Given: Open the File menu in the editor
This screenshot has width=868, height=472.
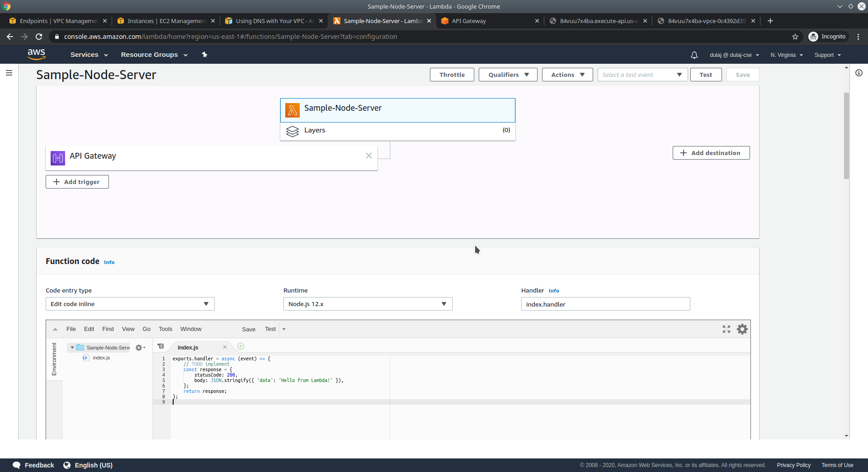Looking at the screenshot, I should coord(71,329).
